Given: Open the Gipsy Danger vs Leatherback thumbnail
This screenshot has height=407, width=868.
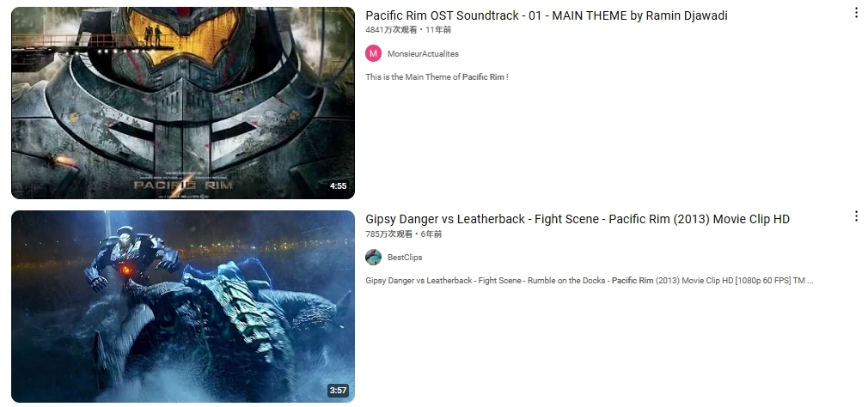Looking at the screenshot, I should (x=183, y=307).
